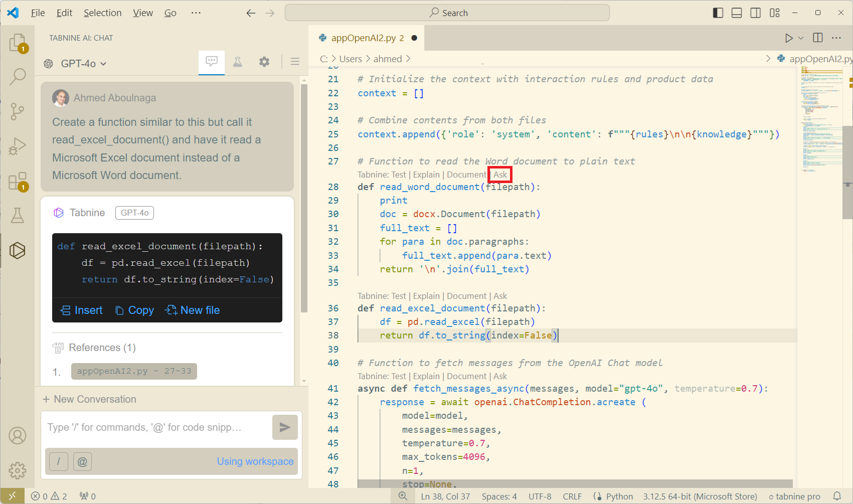Expand the run button dropdown arrow
Viewport: 853px width, 504px height.
(x=801, y=38)
